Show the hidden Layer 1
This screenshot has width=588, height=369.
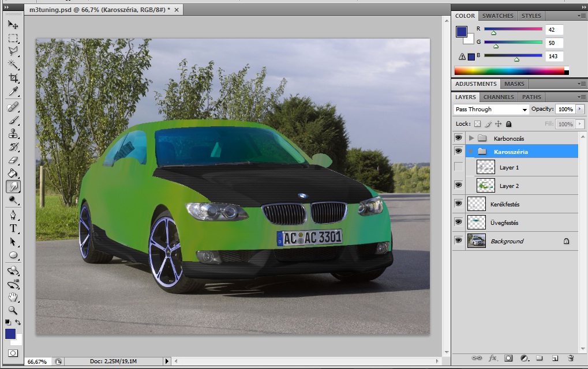[x=459, y=167]
